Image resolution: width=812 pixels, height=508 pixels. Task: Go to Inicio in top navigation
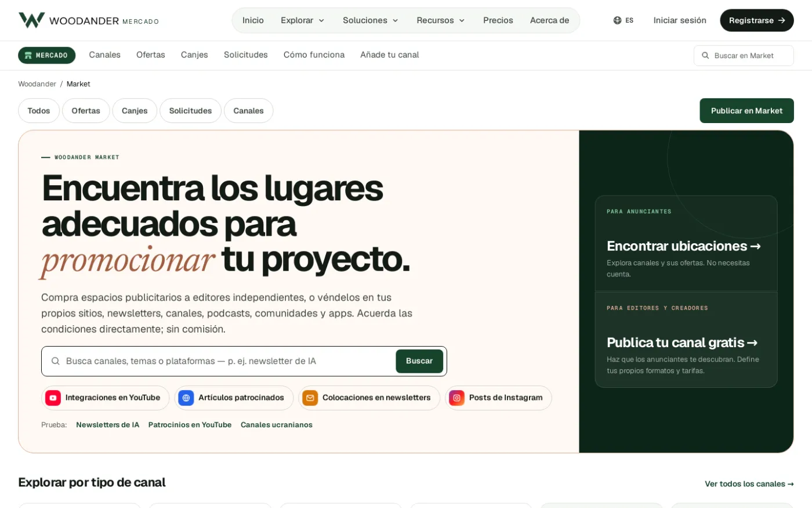coord(253,20)
